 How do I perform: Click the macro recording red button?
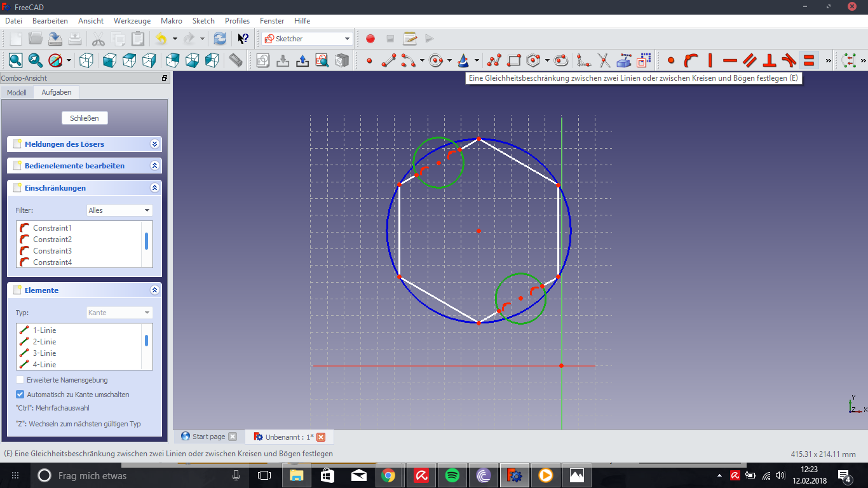[x=370, y=39]
